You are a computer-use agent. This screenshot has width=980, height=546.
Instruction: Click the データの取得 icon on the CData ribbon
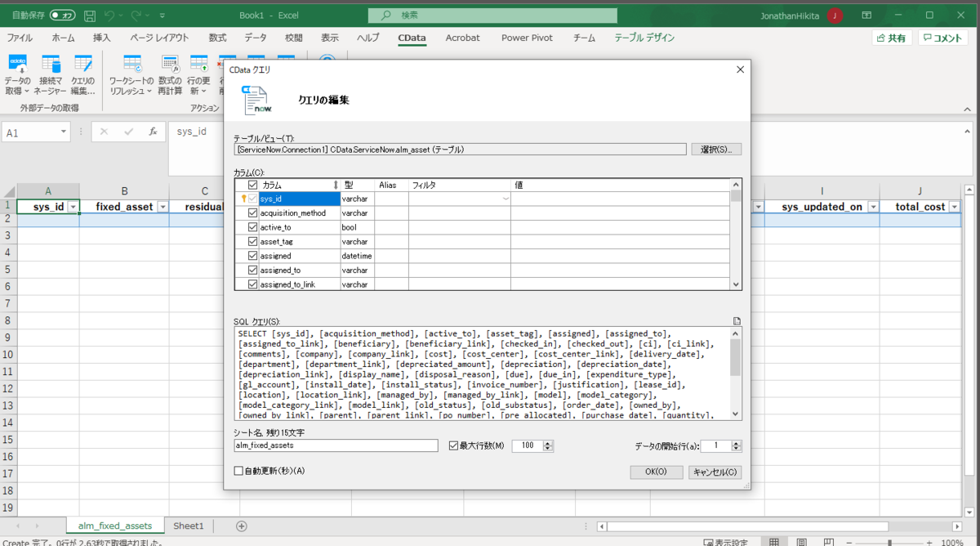16,73
